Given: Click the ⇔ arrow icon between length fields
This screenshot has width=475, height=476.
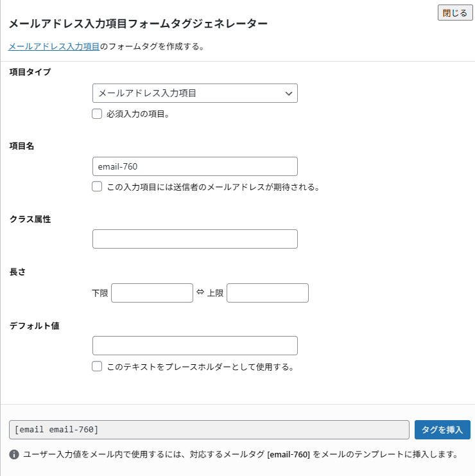Looking at the screenshot, I should [200, 292].
